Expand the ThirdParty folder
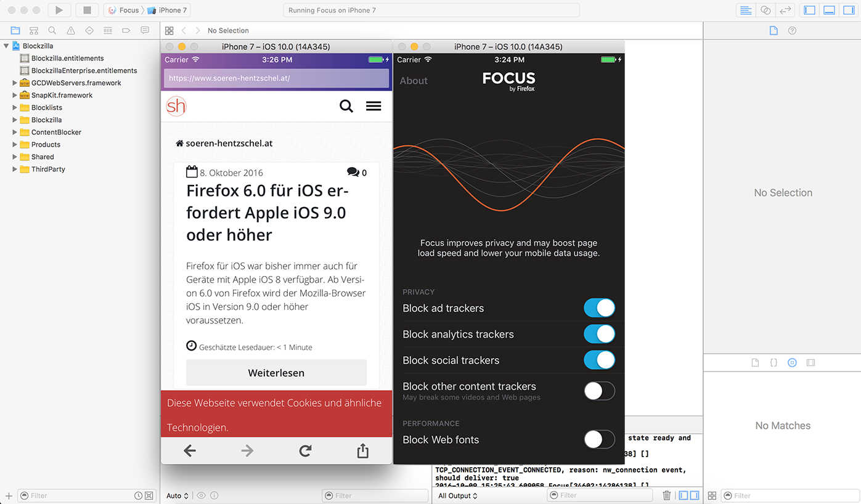Viewport: 861px width, 504px height. pyautogui.click(x=15, y=169)
